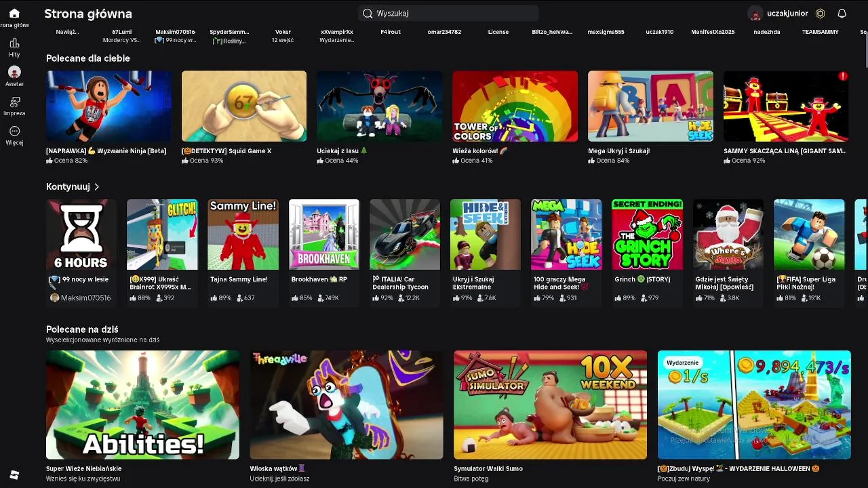This screenshot has height=488, width=868.
Task: Open friend License in friends row
Action: tap(498, 32)
